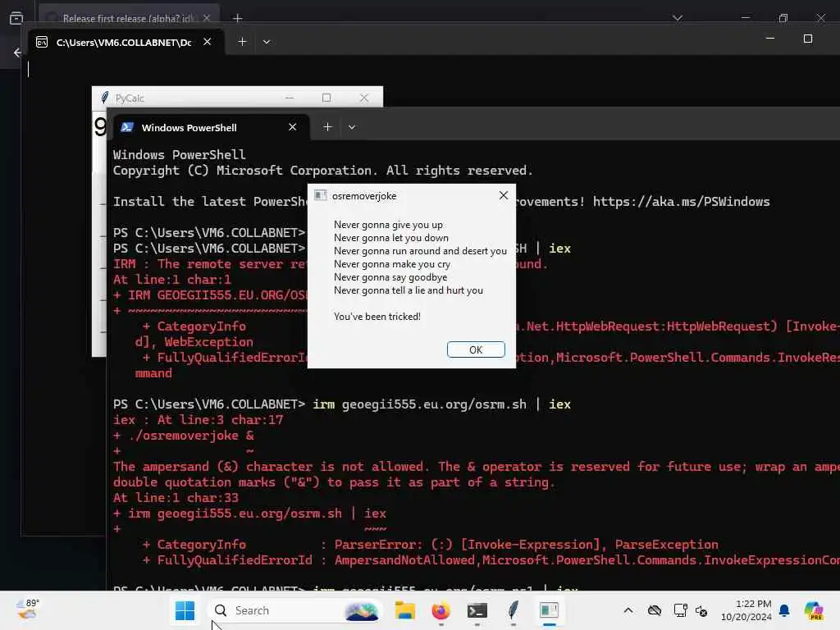Minimize the cmd terminal window
The height and width of the screenshot is (630, 840).
pyautogui.click(x=769, y=39)
